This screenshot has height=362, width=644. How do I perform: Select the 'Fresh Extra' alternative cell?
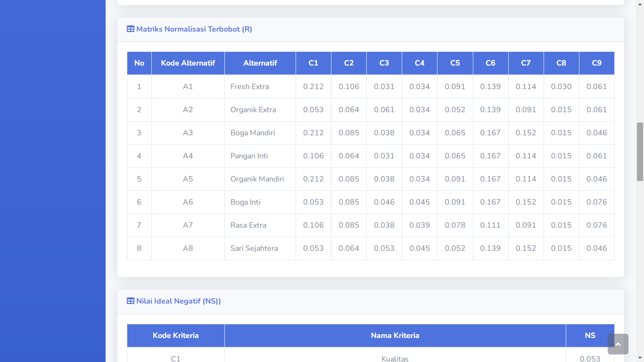pos(260,87)
